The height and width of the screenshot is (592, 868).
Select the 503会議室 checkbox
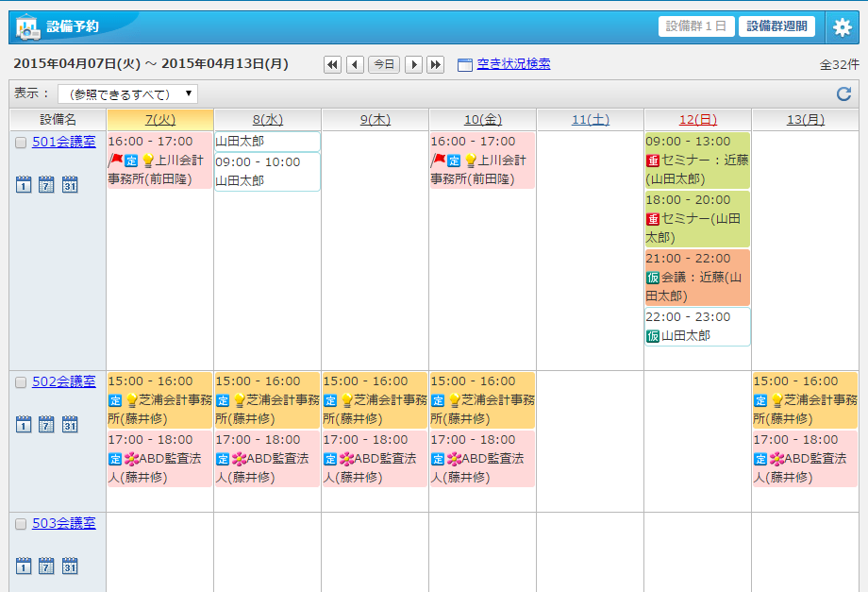tap(21, 524)
